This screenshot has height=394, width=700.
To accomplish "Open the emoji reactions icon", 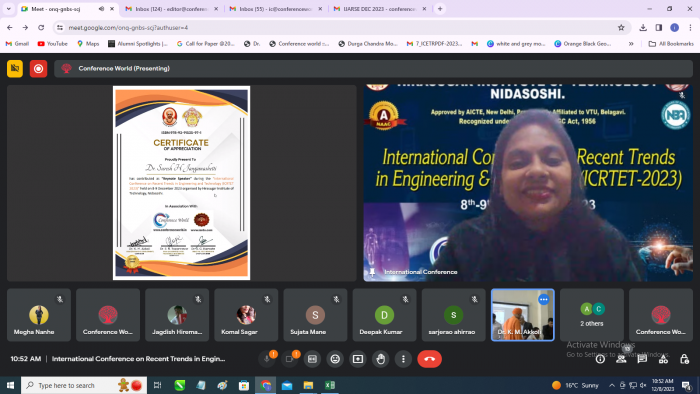I will click(335, 359).
